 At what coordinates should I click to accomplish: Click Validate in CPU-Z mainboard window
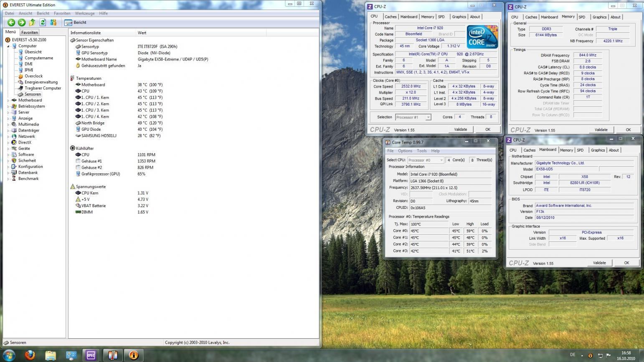click(599, 263)
